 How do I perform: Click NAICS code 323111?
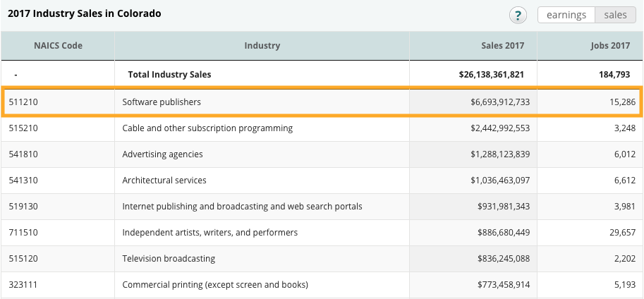tap(23, 285)
